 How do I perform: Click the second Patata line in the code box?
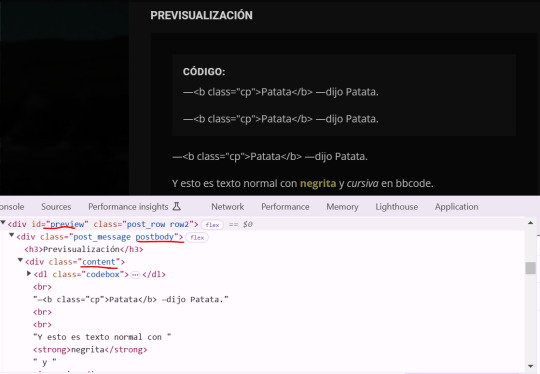point(281,119)
